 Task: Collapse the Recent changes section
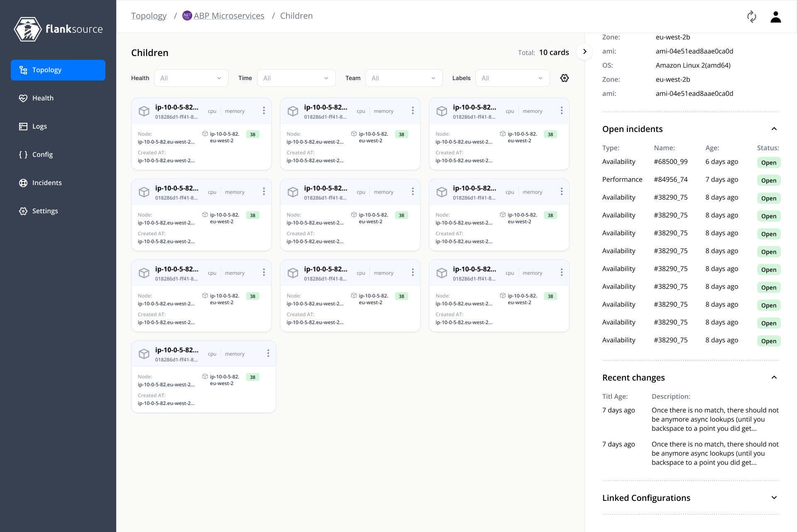point(774,377)
